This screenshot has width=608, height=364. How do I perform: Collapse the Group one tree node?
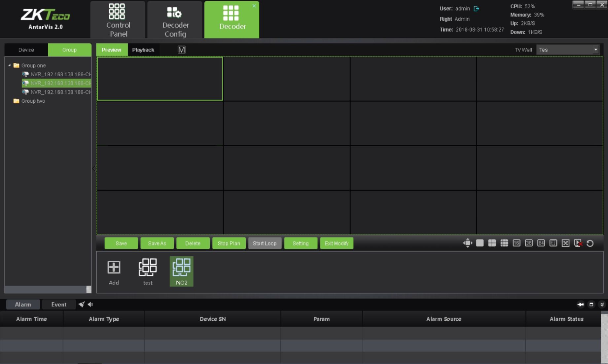point(10,65)
